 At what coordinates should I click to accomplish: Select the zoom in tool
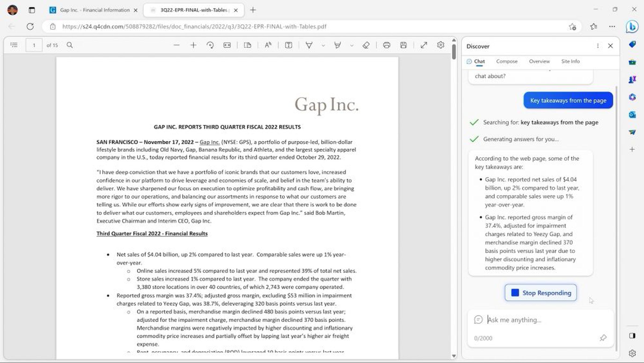pos(193,45)
